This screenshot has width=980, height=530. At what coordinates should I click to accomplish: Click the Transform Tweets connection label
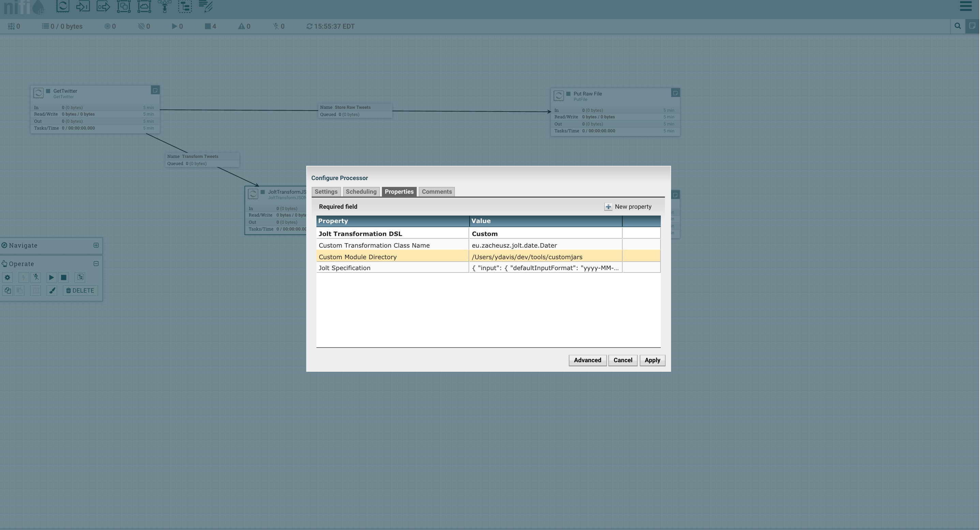[x=203, y=160]
